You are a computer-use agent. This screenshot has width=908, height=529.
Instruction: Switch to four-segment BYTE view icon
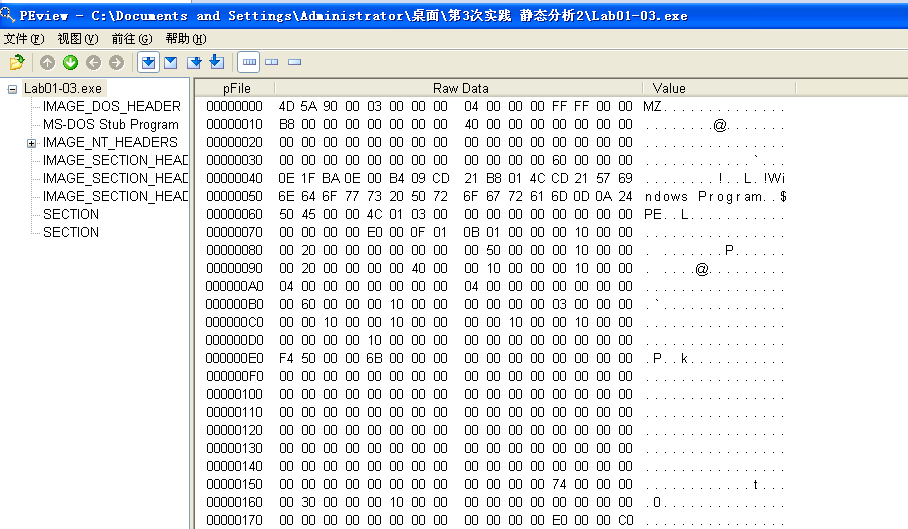(x=249, y=62)
